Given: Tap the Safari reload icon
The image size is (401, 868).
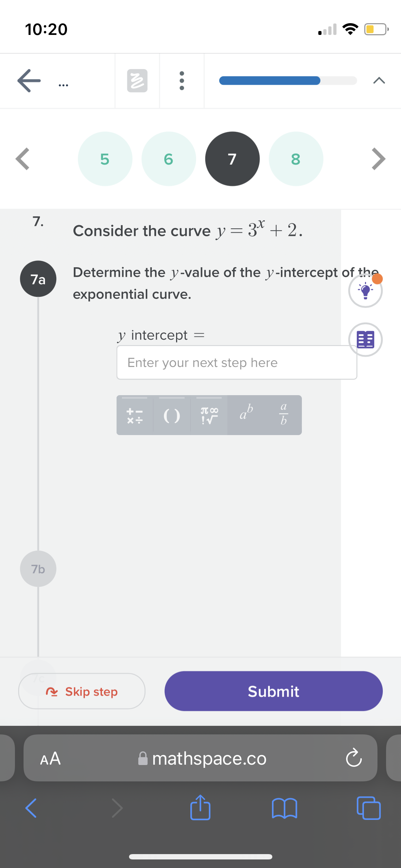Looking at the screenshot, I should pyautogui.click(x=354, y=758).
